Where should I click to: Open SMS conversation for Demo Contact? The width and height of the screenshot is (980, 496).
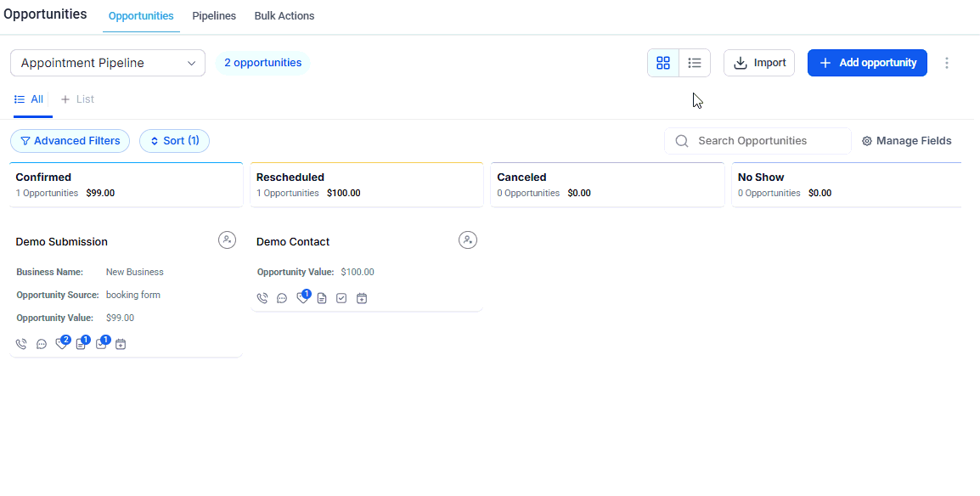[x=282, y=298]
